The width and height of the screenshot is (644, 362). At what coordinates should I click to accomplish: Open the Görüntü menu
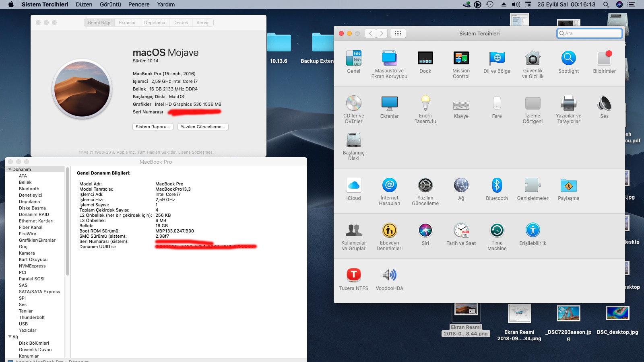[110, 4]
